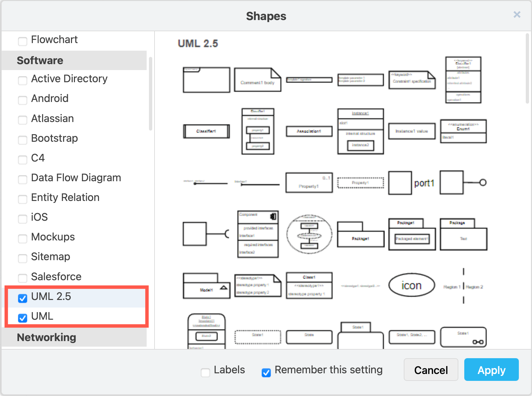The height and width of the screenshot is (396, 532).
Task: Expand the Networking section
Action: click(x=46, y=337)
